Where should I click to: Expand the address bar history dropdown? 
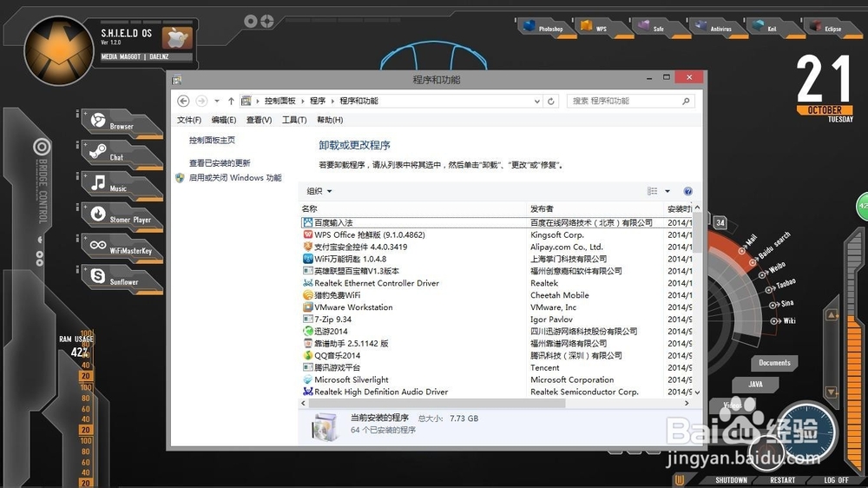tap(536, 102)
